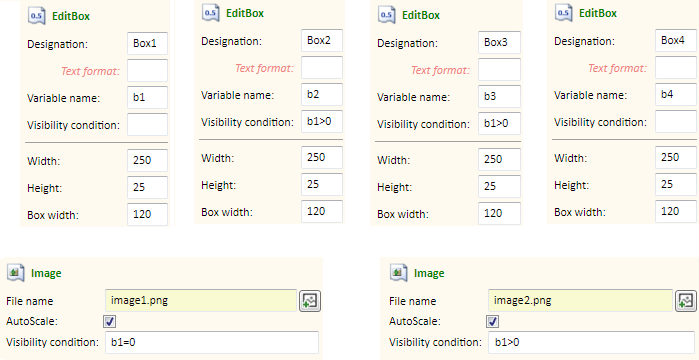This screenshot has width=699, height=360.
Task: Click Box3's Visibility condition field
Action: tap(499, 123)
